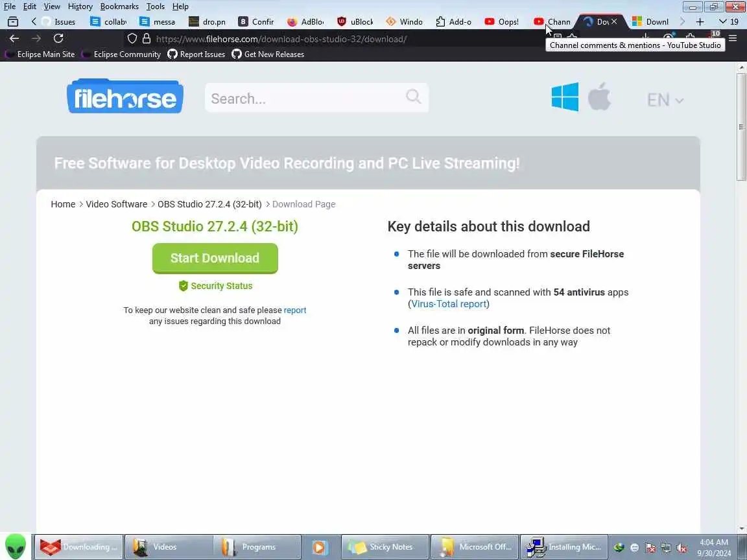Click the page vertical scrollbar thumb
747x560 pixels.
coord(741,126)
